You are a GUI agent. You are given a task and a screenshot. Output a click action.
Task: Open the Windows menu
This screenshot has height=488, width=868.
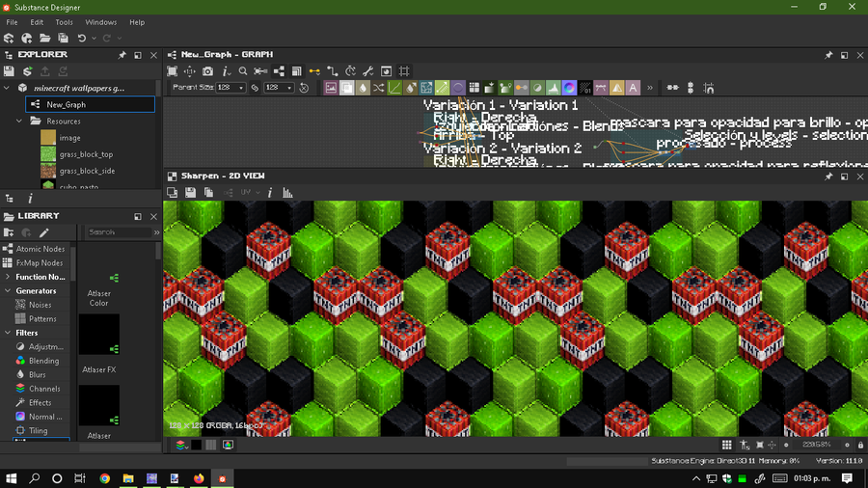coord(100,22)
